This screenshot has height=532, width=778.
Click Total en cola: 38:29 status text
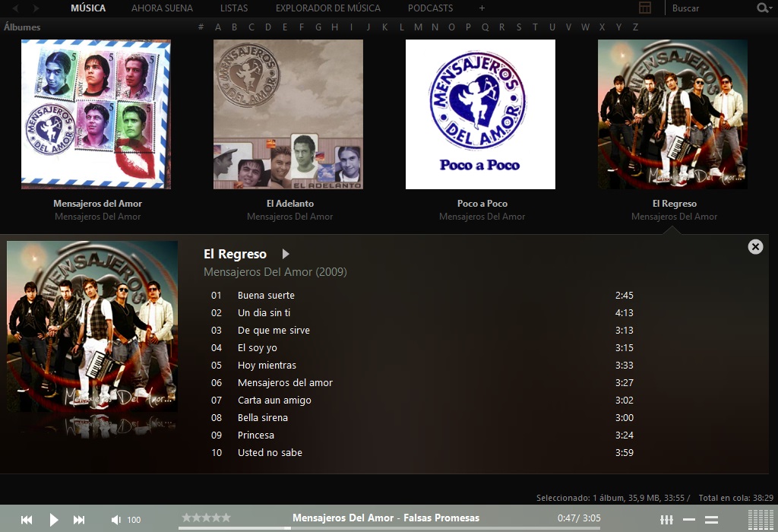coord(735,498)
